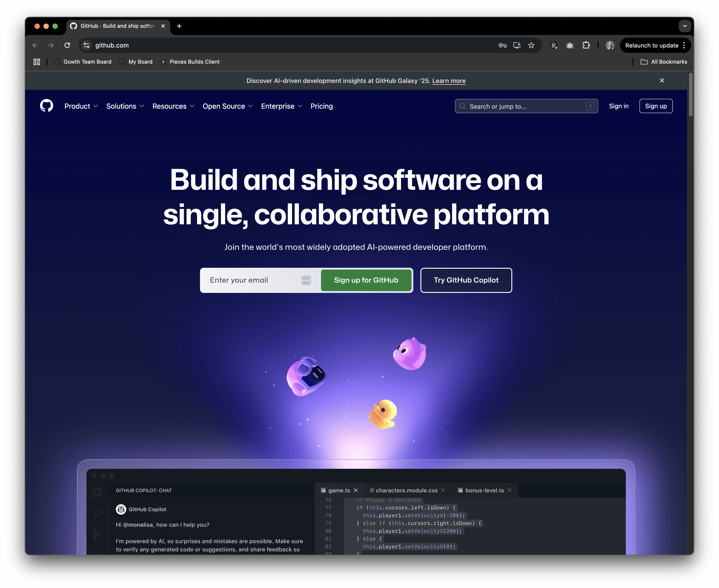Close the GitHub browser tab
The width and height of the screenshot is (719, 588).
[x=163, y=26]
